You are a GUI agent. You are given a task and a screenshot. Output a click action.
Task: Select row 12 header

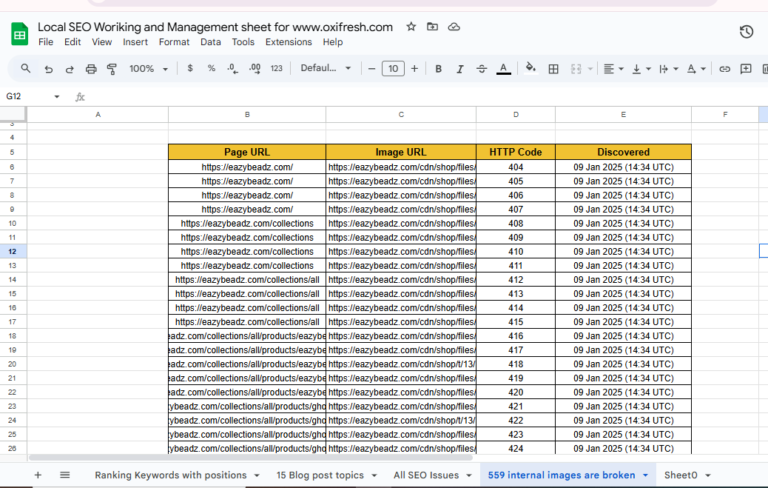[x=12, y=251]
